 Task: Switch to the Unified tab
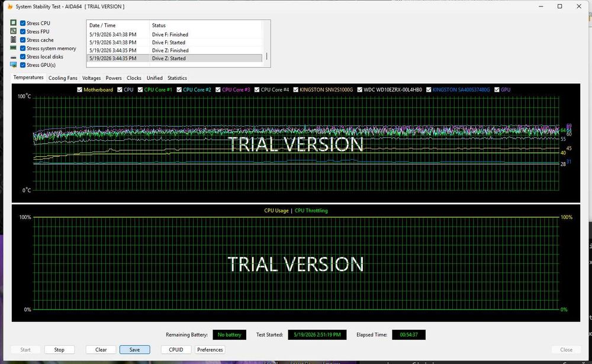click(155, 78)
